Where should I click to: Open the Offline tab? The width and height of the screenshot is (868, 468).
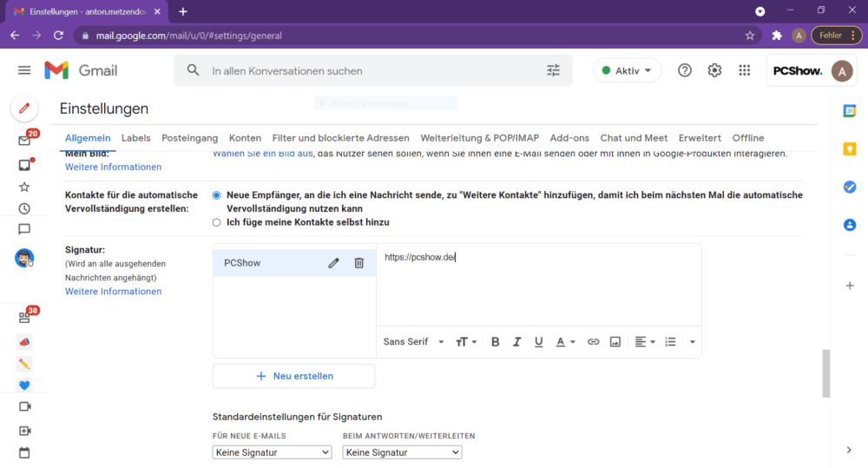pos(748,138)
